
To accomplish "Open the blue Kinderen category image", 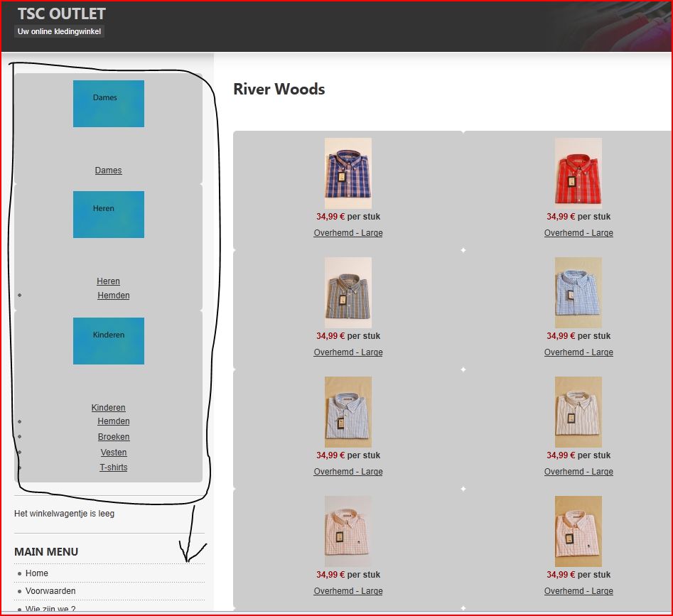I will (x=109, y=341).
